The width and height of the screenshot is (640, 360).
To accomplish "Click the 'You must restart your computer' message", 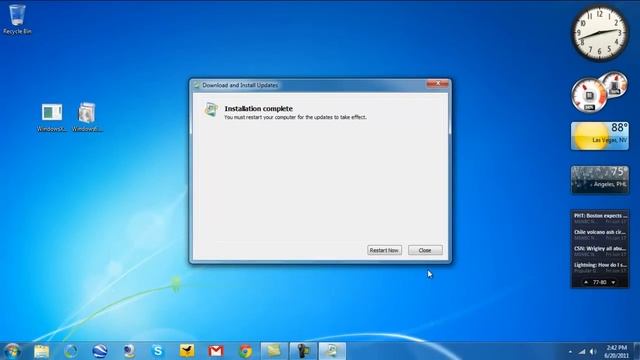I will click(x=295, y=117).
